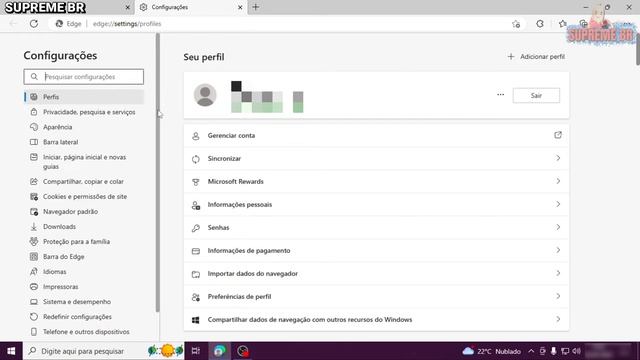Click the Impressoras printer icon
Screen dimensions: 640x360
click(x=34, y=287)
